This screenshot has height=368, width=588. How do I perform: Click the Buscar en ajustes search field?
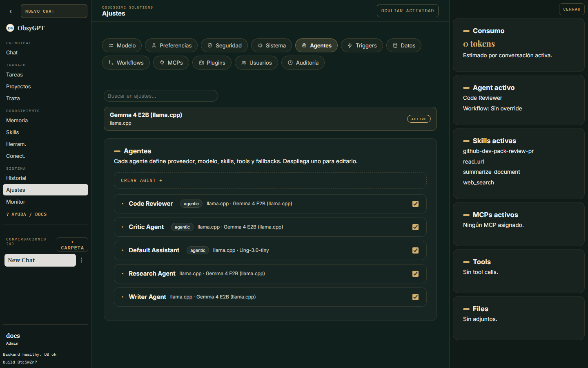(161, 96)
